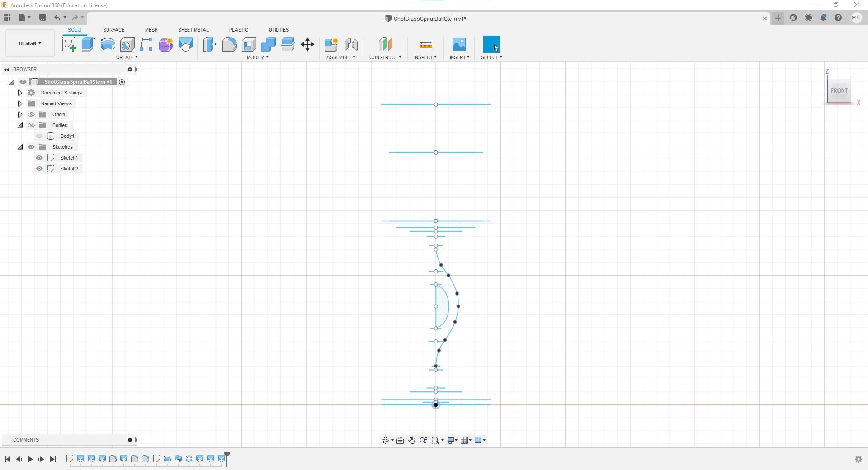Select the Fillet tool

(x=229, y=44)
